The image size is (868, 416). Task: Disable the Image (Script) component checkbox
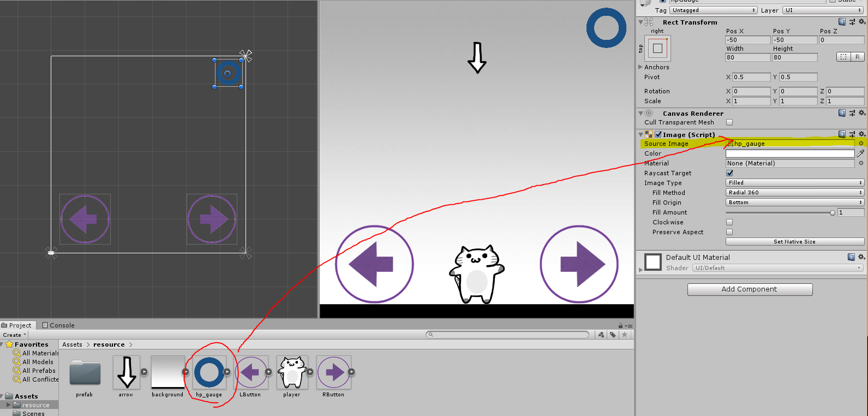click(659, 134)
